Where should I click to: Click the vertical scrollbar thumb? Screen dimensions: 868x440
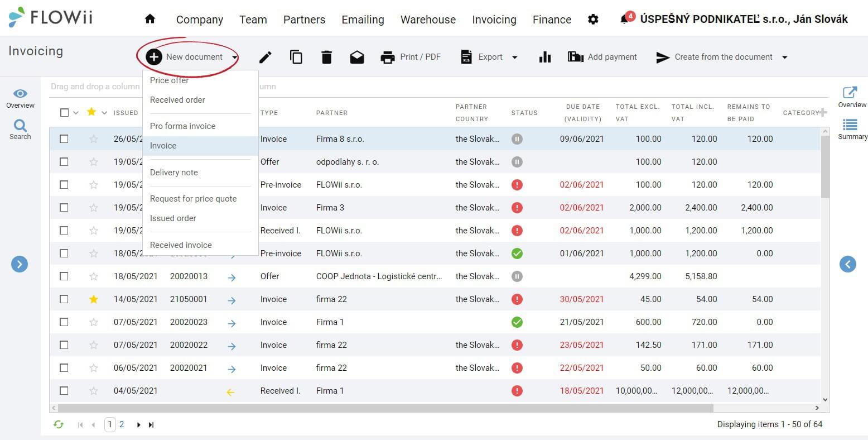coord(825,166)
